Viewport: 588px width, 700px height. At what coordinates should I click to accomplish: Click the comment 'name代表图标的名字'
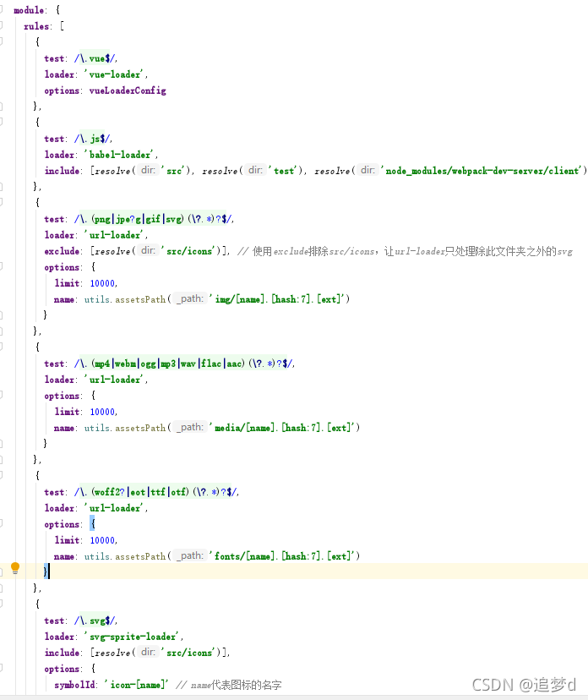[x=229, y=686]
